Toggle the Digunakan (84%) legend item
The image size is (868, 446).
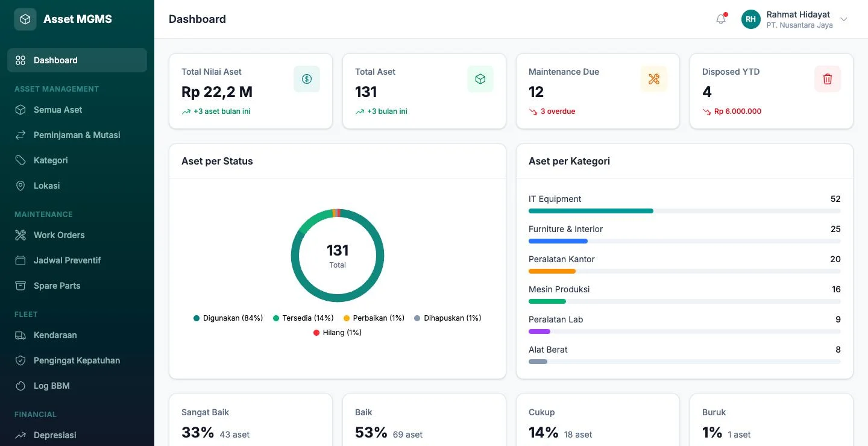point(228,318)
